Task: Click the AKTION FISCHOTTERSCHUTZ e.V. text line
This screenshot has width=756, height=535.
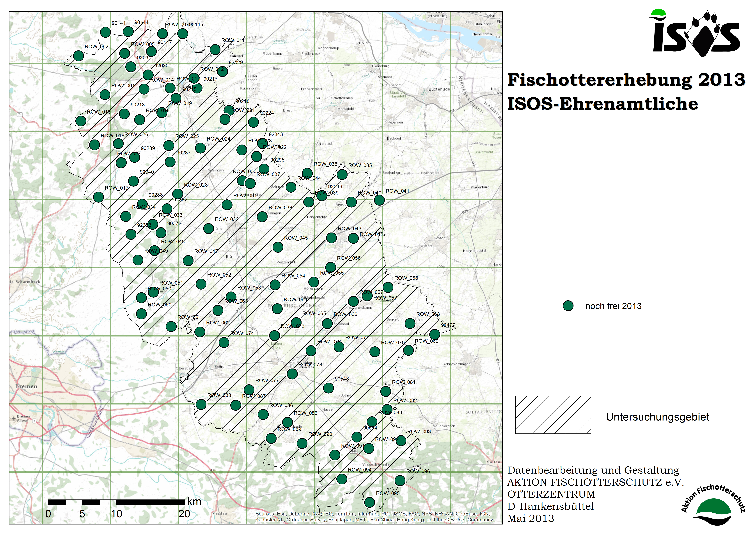Action: tap(596, 482)
